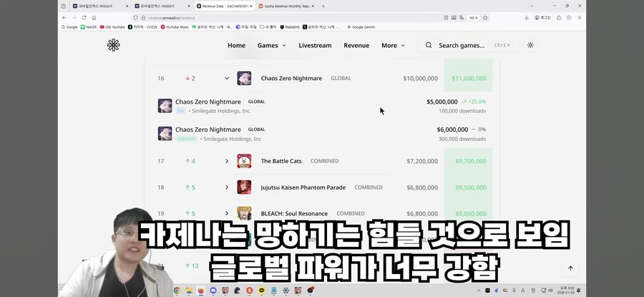
Task: Click the site snowflake logo
Action: point(113,45)
